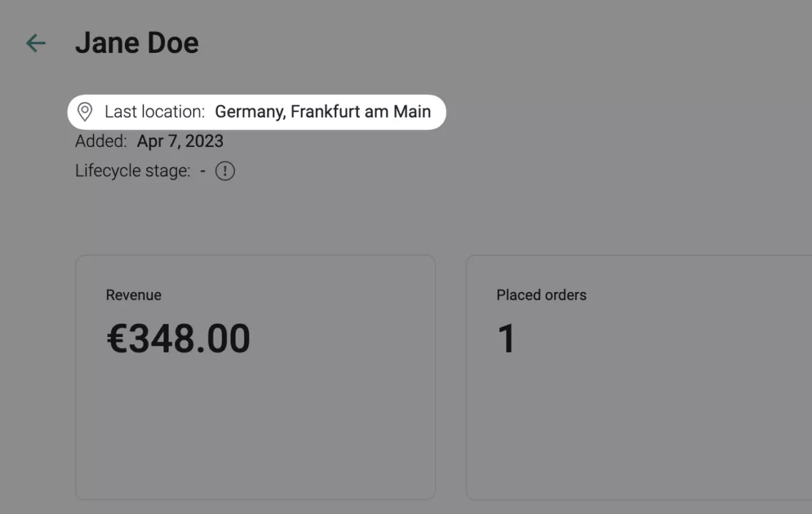812x514 pixels.
Task: Click the Added label
Action: [101, 141]
